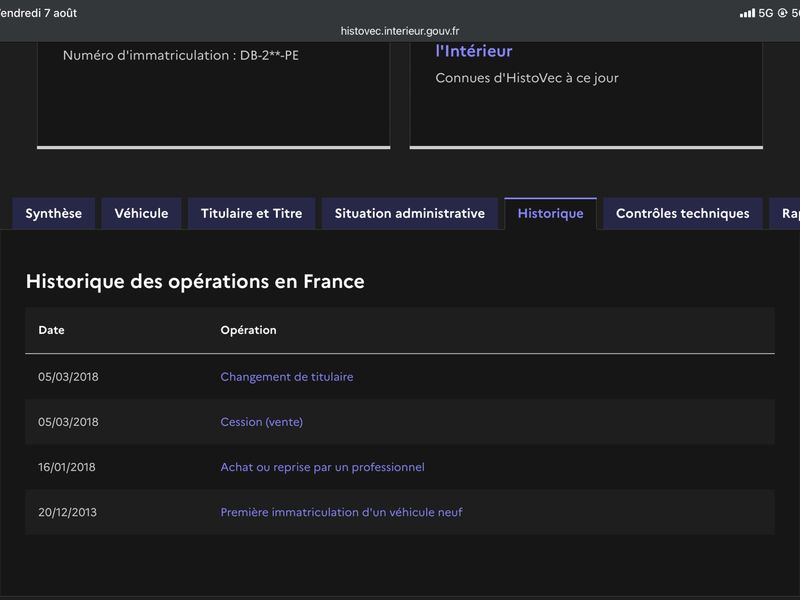Click Connues d'HistoVec à ce jour text

point(527,78)
